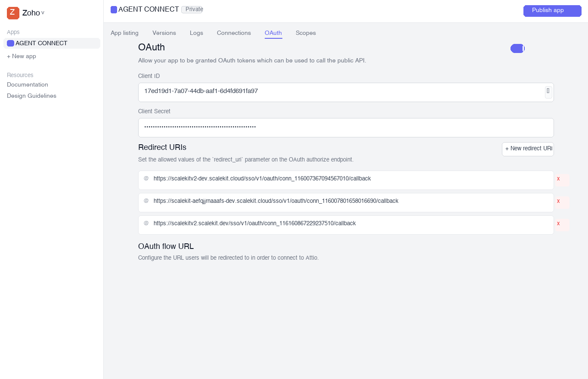Screen dimensions: 588x379
Task: Delete the second redirect URI using the x icon
Action: tap(558, 201)
